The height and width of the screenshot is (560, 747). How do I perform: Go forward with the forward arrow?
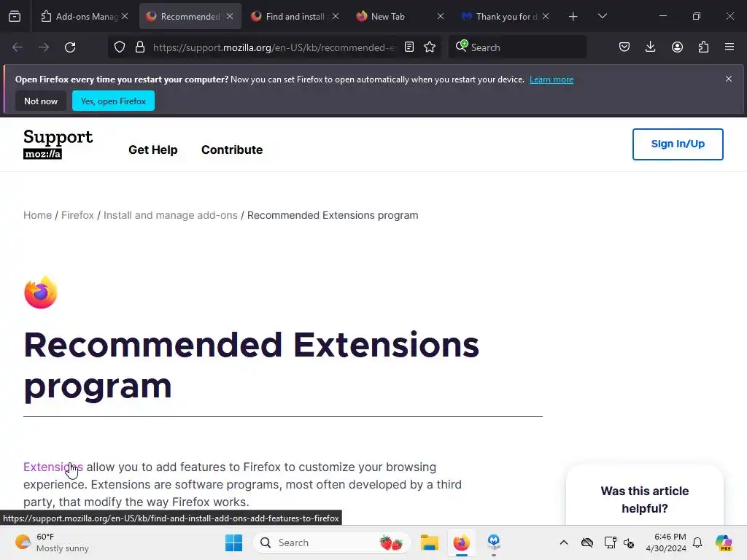tap(44, 47)
